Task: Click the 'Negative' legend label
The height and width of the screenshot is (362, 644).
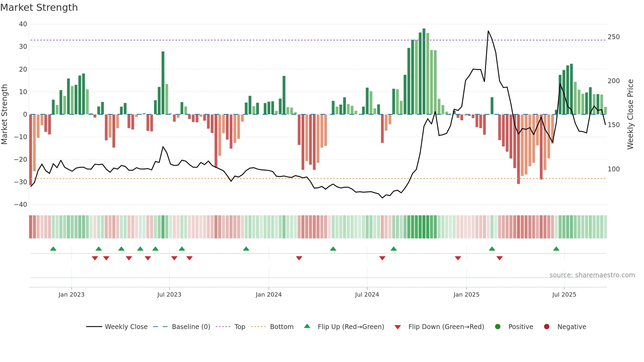Action: (x=572, y=327)
